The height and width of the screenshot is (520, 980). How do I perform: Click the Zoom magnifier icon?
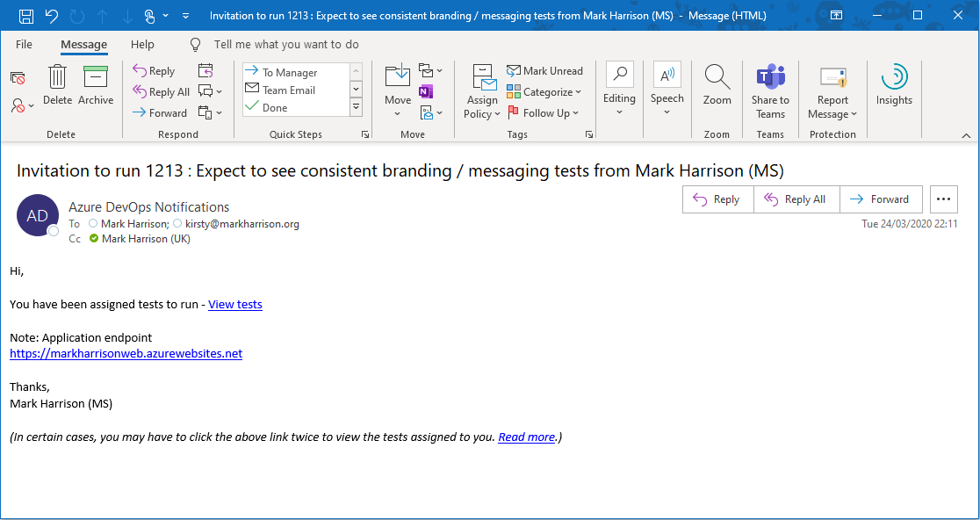pyautogui.click(x=717, y=79)
